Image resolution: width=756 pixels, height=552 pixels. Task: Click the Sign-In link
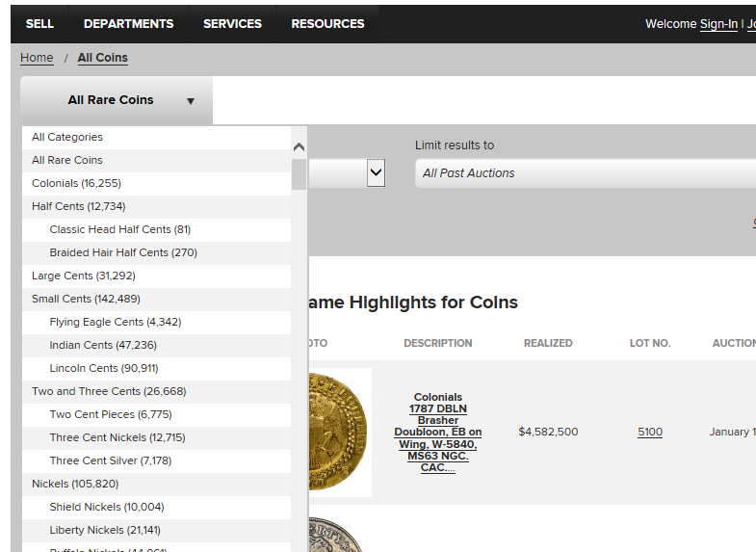[x=718, y=24]
